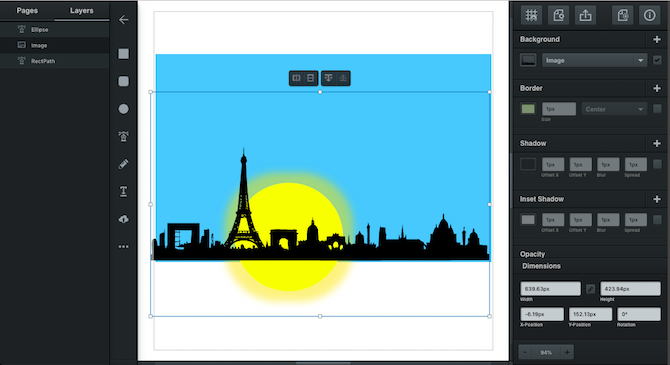
Task: Select the vector path tool in the tool strip
Action: (x=123, y=136)
